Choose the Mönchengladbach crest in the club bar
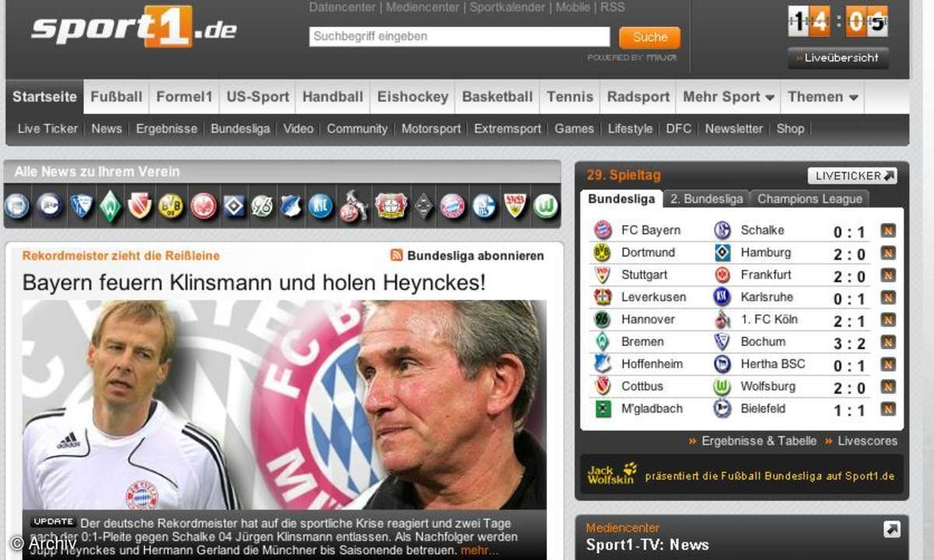Viewport: 934px width, 560px height. click(x=423, y=206)
